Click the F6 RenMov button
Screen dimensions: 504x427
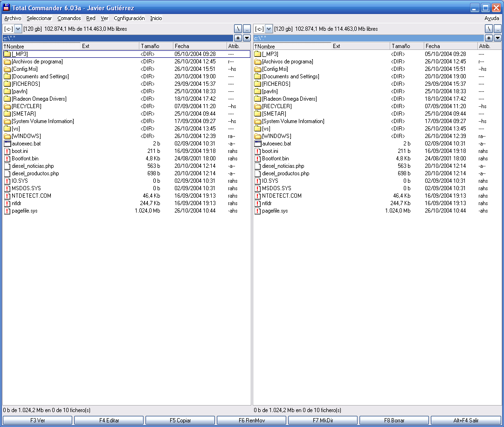[252, 420]
